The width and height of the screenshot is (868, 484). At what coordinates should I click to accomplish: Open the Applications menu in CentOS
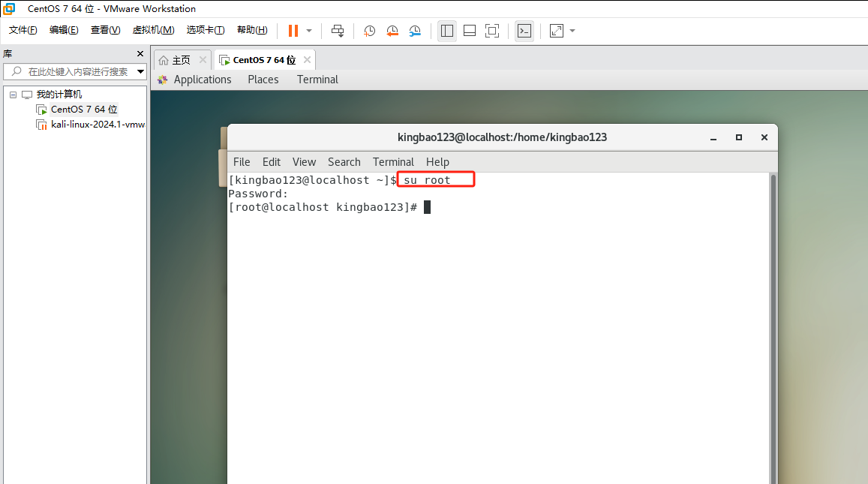point(202,80)
